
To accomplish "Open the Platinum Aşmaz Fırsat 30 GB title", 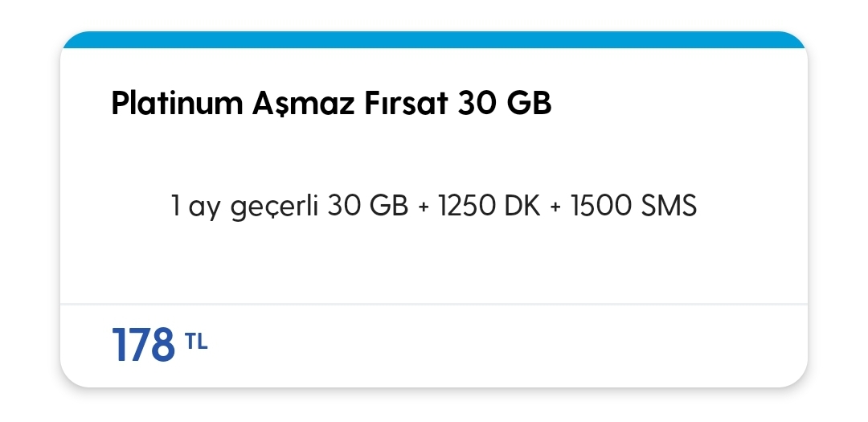I will pos(331,104).
